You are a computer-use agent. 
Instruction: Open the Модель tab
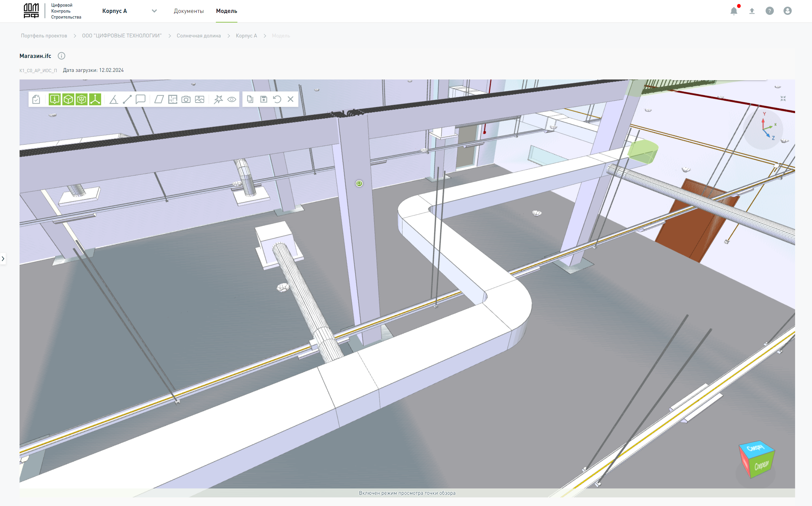click(x=226, y=11)
